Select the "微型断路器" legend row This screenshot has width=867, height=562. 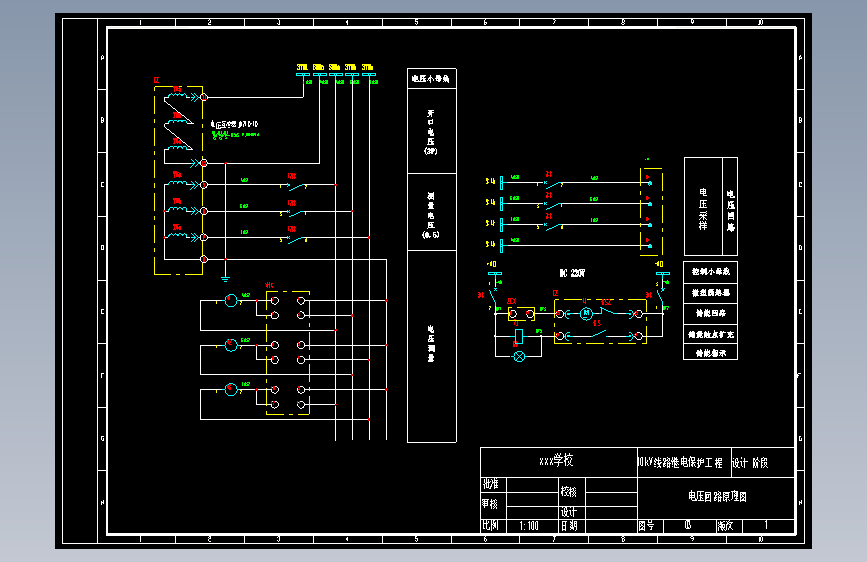(711, 292)
